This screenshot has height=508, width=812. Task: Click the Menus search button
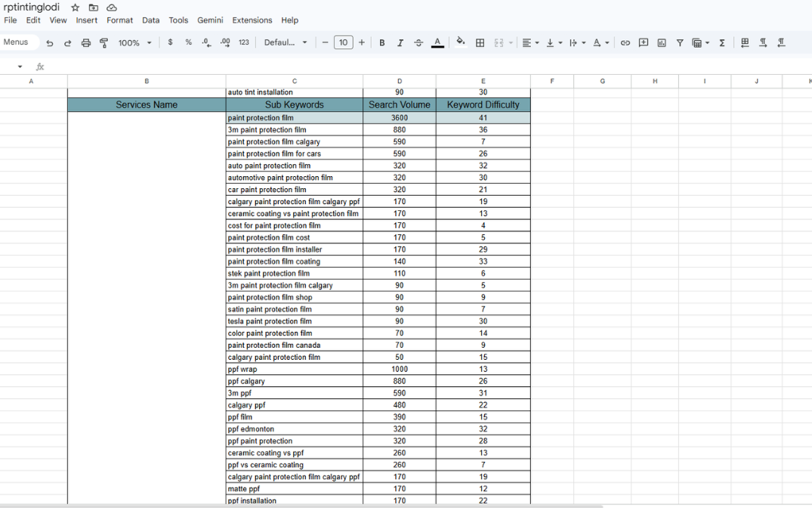pyautogui.click(x=17, y=42)
